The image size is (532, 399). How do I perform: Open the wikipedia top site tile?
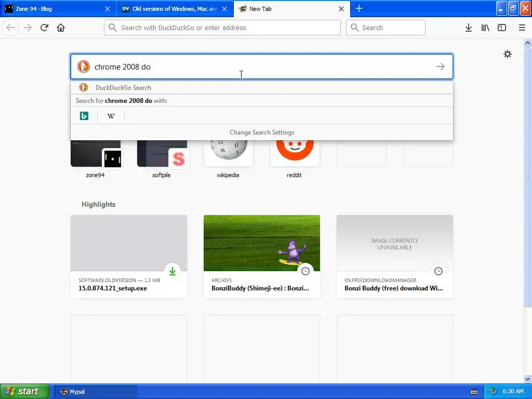(229, 159)
